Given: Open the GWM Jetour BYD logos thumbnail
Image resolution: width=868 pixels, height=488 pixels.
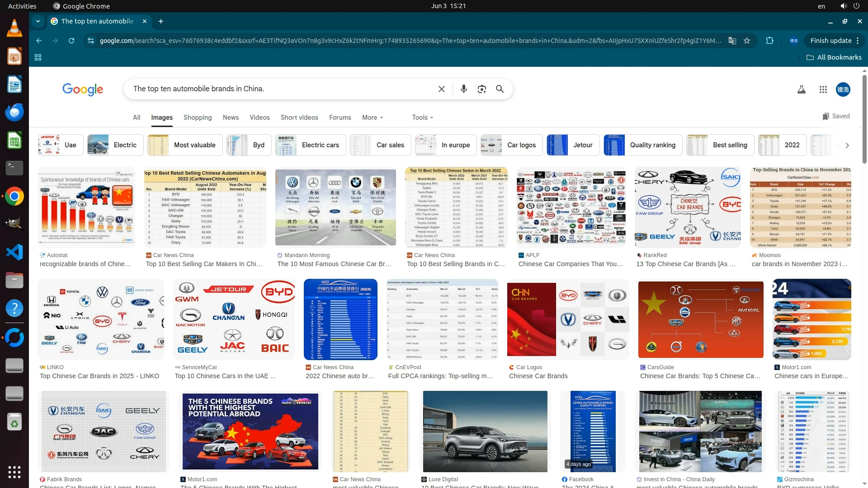Looking at the screenshot, I should pyautogui.click(x=234, y=319).
